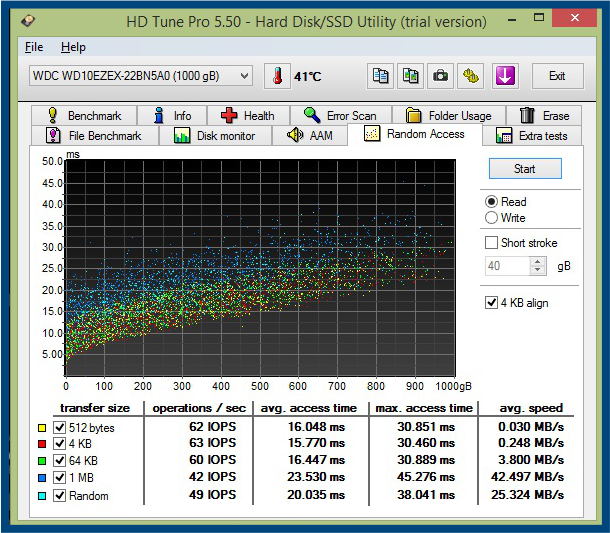Select the Random Access tab
Viewport: 610px width, 533px height.
414,134
